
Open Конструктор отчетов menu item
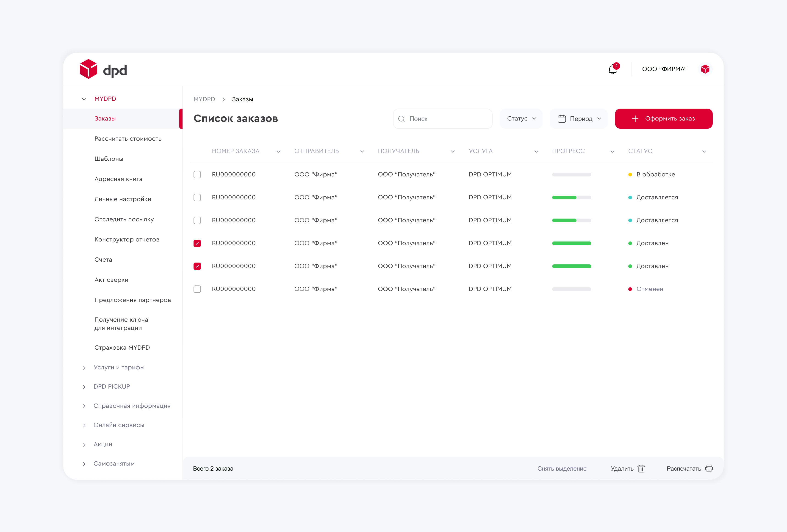pyautogui.click(x=127, y=240)
